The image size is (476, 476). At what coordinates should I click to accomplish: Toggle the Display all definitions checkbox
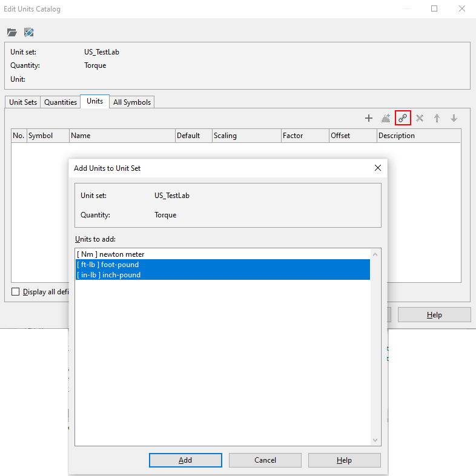(16, 292)
